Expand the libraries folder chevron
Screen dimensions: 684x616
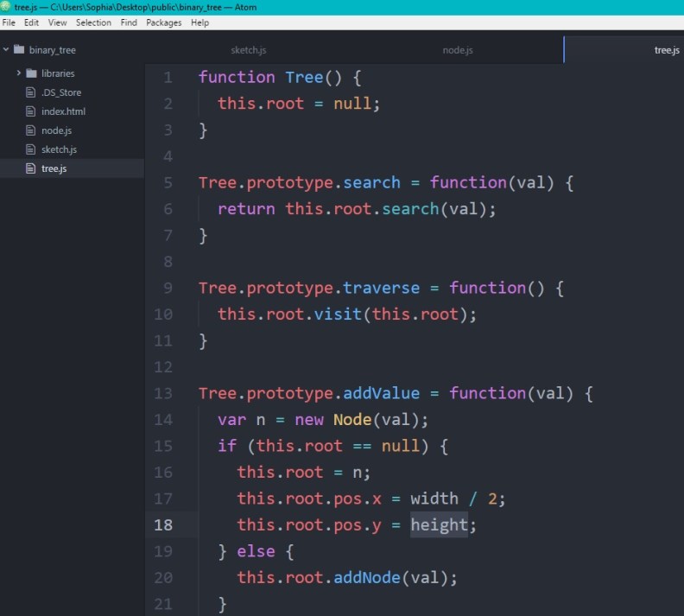tap(18, 73)
